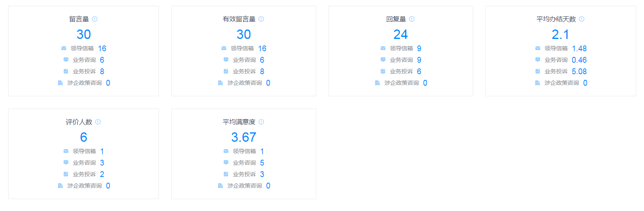The width and height of the screenshot is (644, 211).
Task: Select the total 24 under 回复量
Action: [400, 34]
